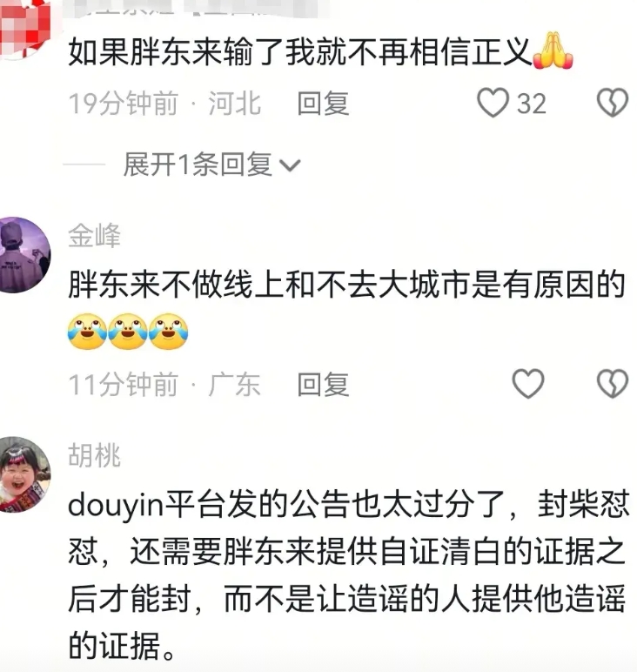Reply to the 19分钟前 河北 comment
The width and height of the screenshot is (637, 672).
pos(324,104)
